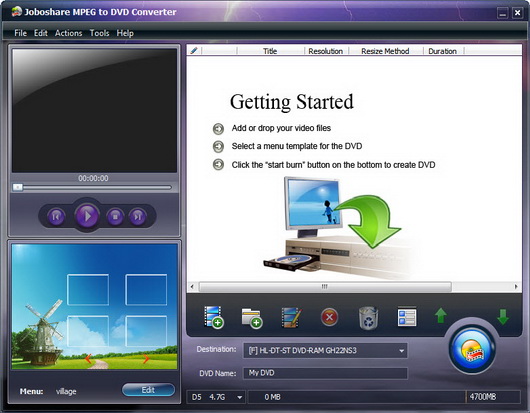Click the village menu template thumbnail

[94, 306]
